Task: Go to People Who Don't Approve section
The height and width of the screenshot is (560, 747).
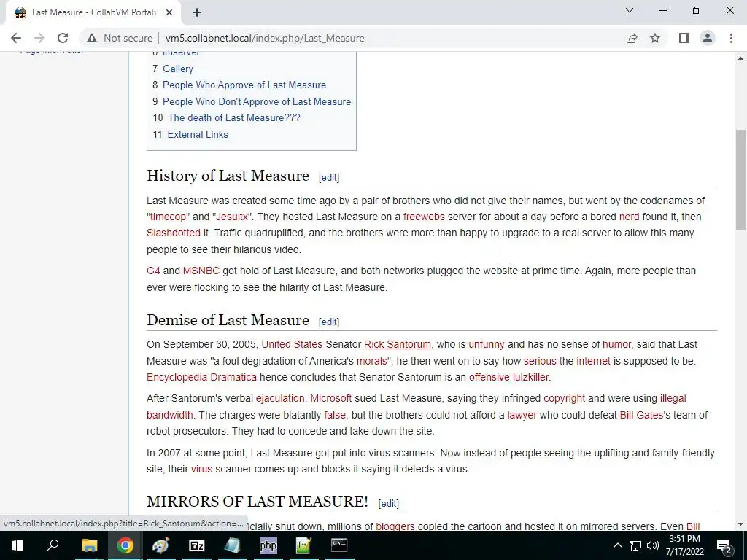Action: coord(257,101)
